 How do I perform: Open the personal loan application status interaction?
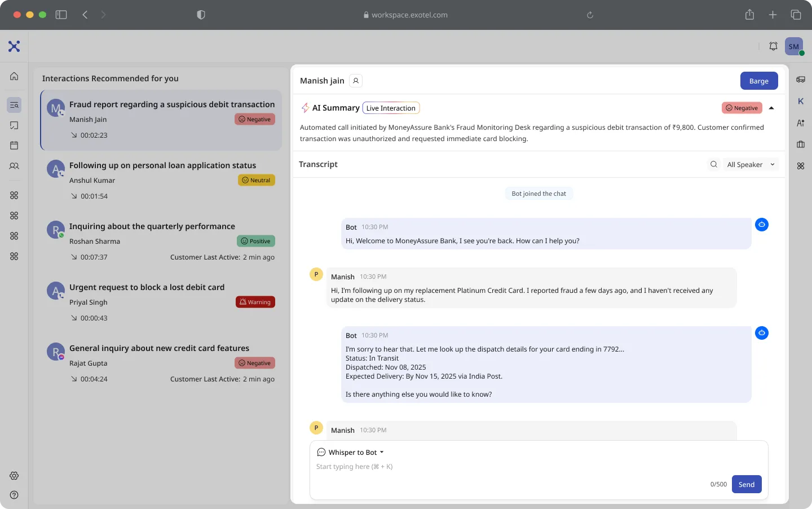(x=161, y=181)
